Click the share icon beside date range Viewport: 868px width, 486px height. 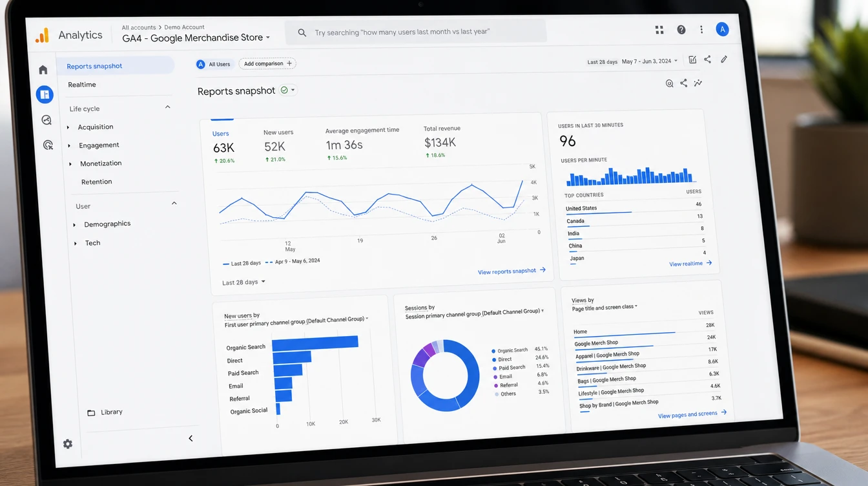point(707,59)
